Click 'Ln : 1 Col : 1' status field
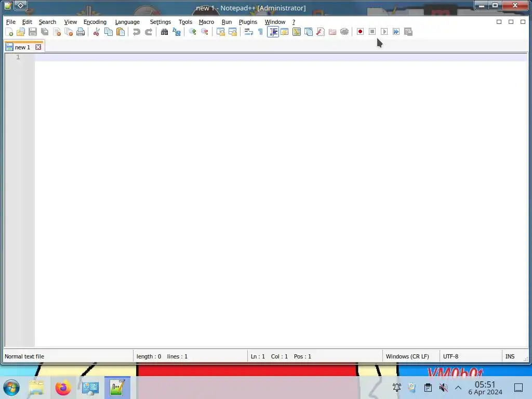 click(x=269, y=356)
